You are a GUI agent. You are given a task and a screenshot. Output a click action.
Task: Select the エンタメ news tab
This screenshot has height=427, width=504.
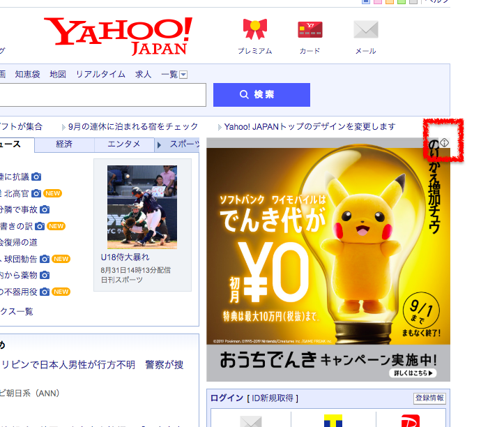pos(124,144)
